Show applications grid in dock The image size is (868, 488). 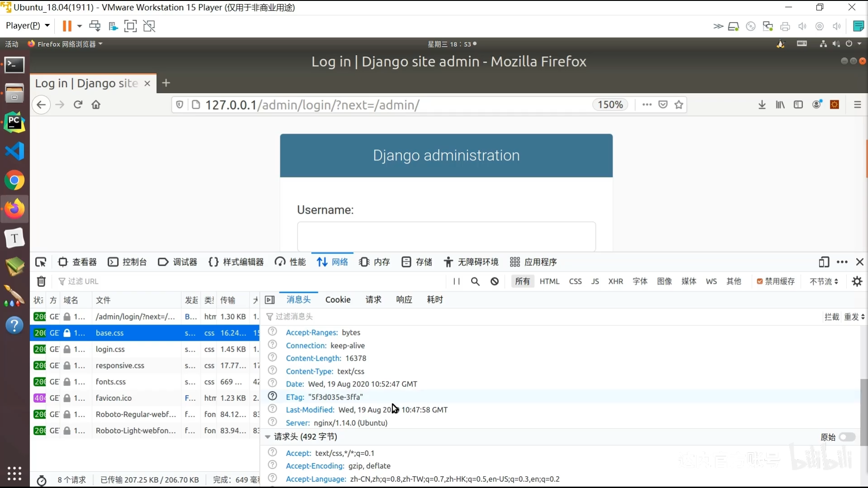pos(14,473)
